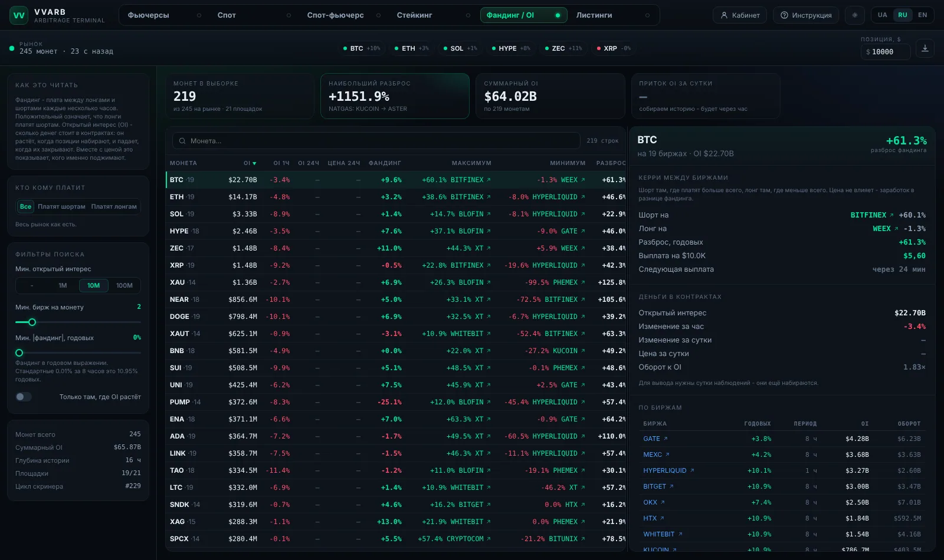This screenshot has width=944, height=560.
Task: Switch to Фьючерсы tab
Action: click(148, 15)
